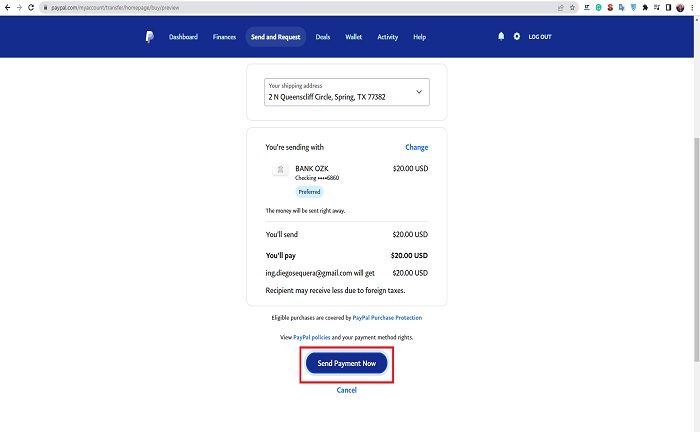Click Change payment method link

click(x=417, y=147)
